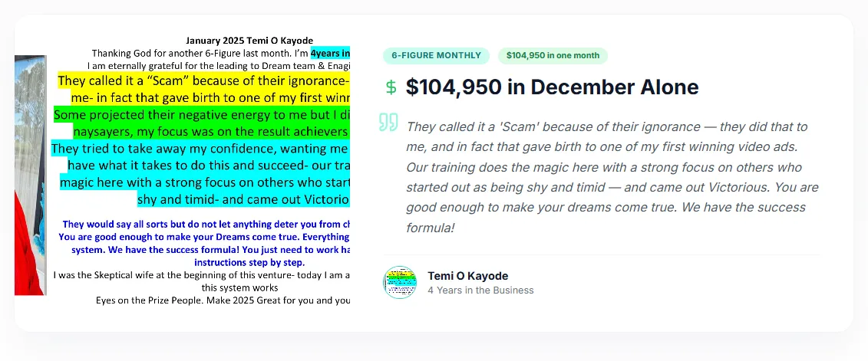
Task: Click the partial photo with red clothing
Action: pos(30,175)
